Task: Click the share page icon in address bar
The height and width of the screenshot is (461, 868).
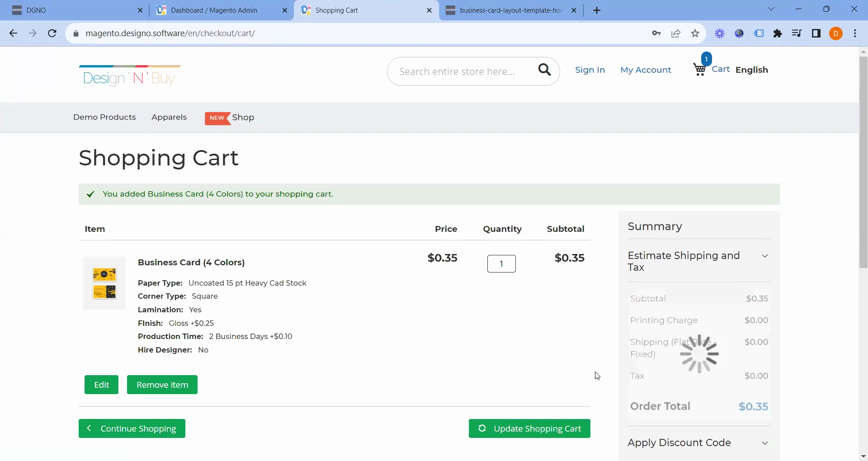Action: tap(676, 33)
